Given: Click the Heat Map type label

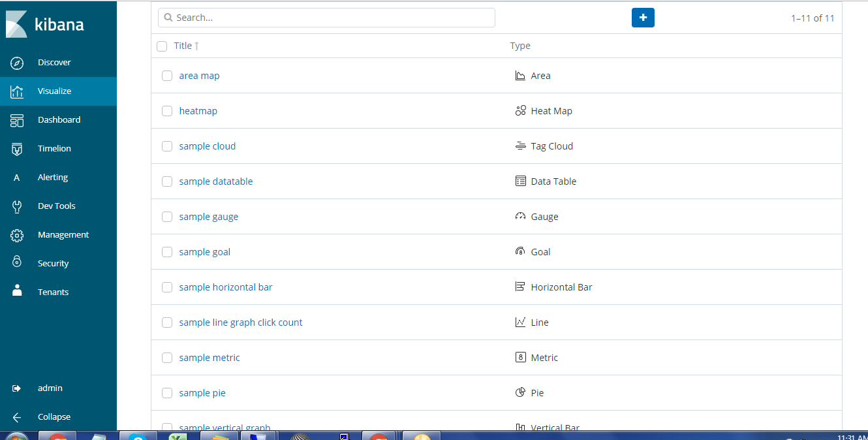Looking at the screenshot, I should tap(551, 111).
